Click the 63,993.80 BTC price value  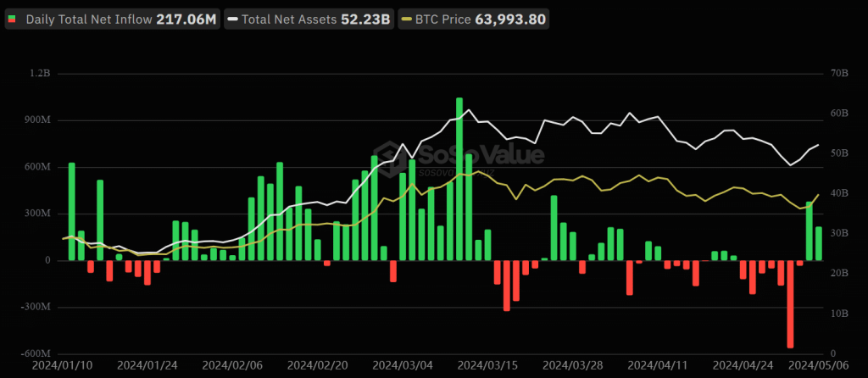[x=510, y=19]
